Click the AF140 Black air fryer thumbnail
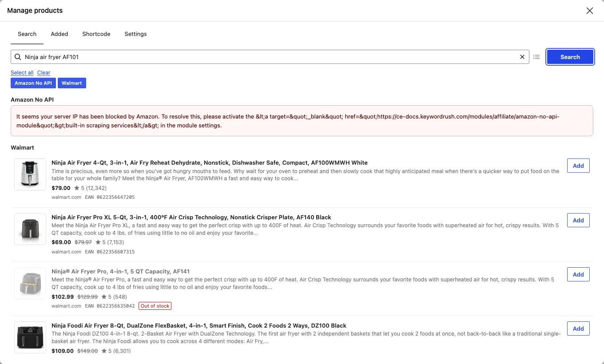This screenshot has width=604, height=364. [x=30, y=229]
